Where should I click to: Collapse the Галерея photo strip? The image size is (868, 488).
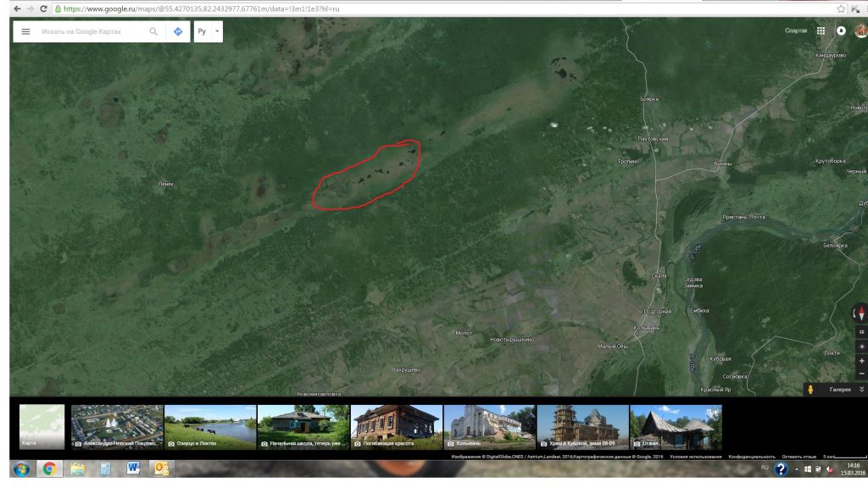pyautogui.click(x=861, y=390)
